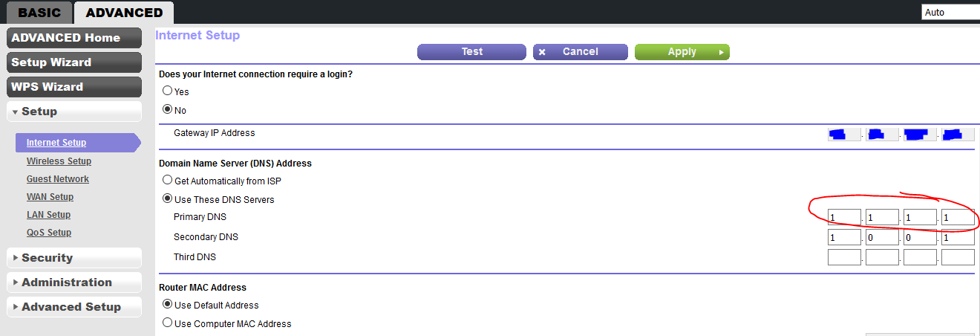Expand the Administration menu section
The image size is (980, 336).
tap(74, 282)
